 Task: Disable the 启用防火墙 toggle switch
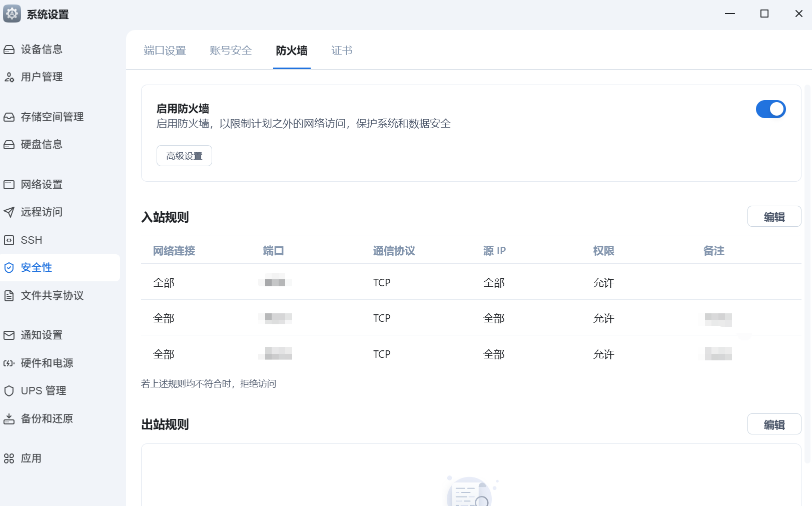(x=770, y=109)
